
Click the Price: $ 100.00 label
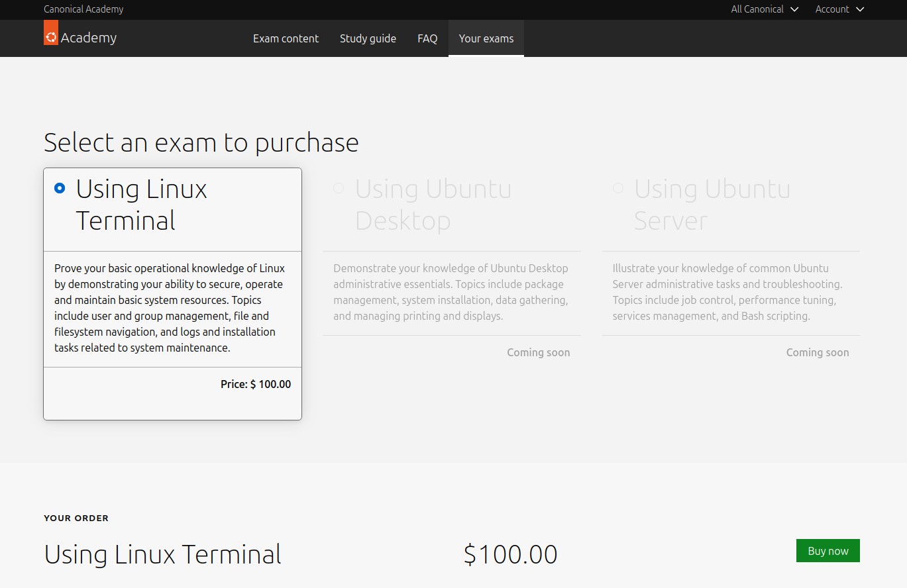coord(255,384)
